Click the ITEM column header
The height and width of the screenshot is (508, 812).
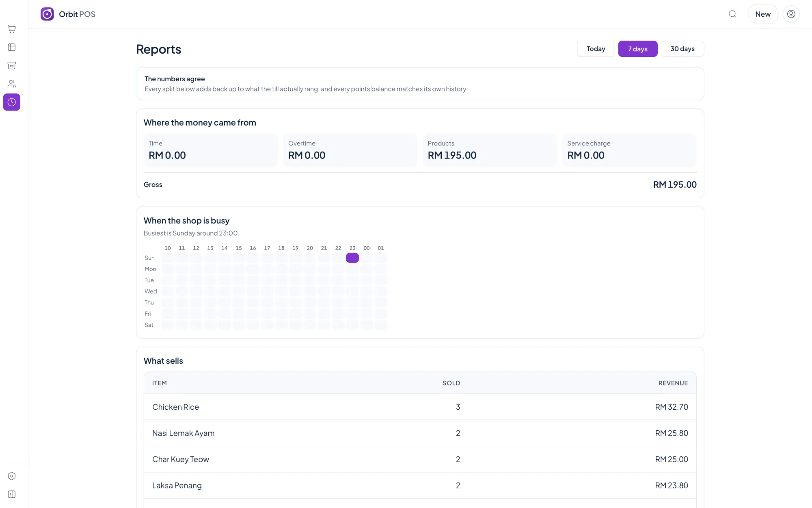(160, 383)
